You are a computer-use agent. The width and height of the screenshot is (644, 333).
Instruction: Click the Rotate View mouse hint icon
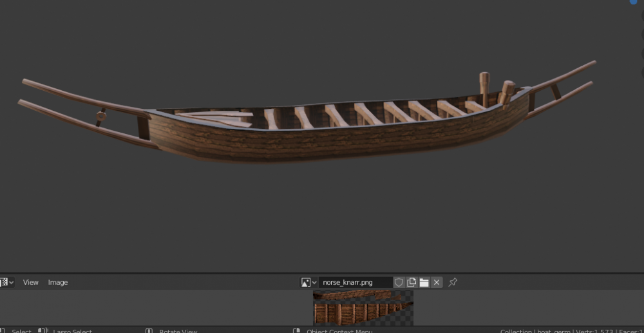pos(150,331)
